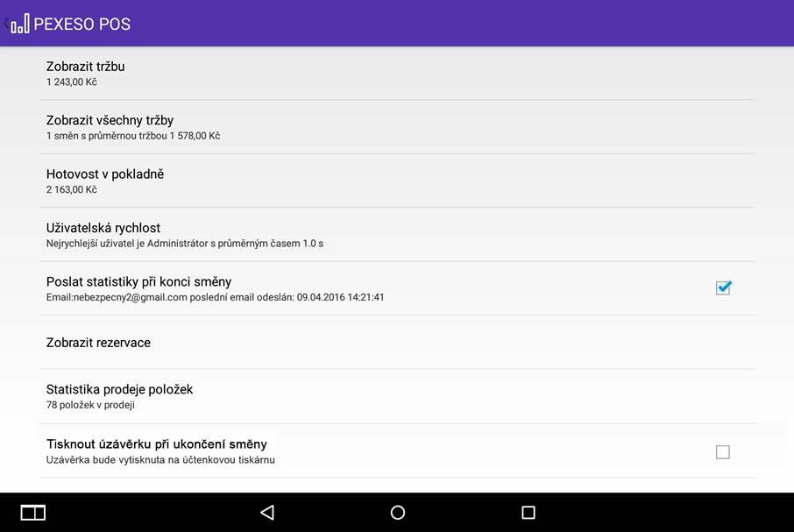Open the Statistika prodeje položek entry
794x532 pixels.
pos(396,396)
